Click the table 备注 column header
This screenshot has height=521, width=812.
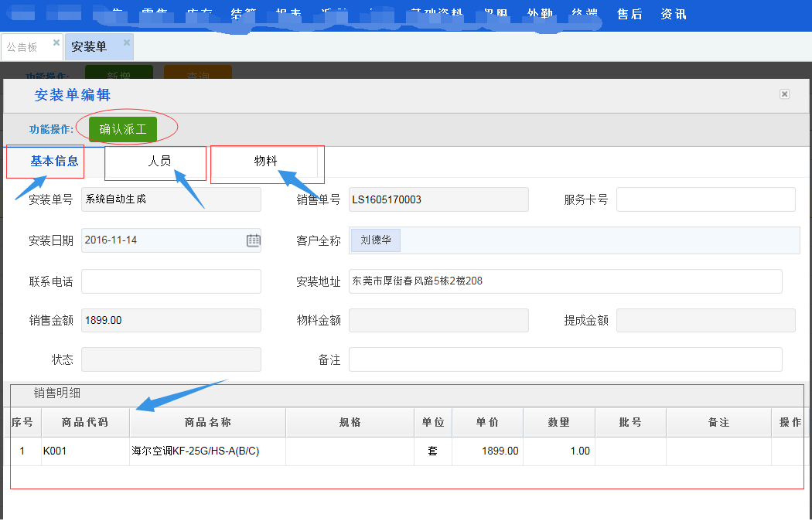718,423
